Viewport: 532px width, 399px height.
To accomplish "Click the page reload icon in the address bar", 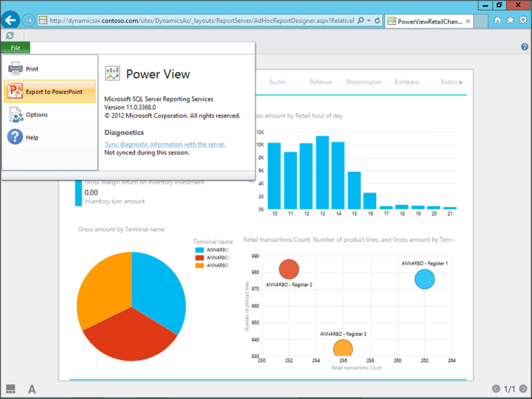I will [x=378, y=20].
